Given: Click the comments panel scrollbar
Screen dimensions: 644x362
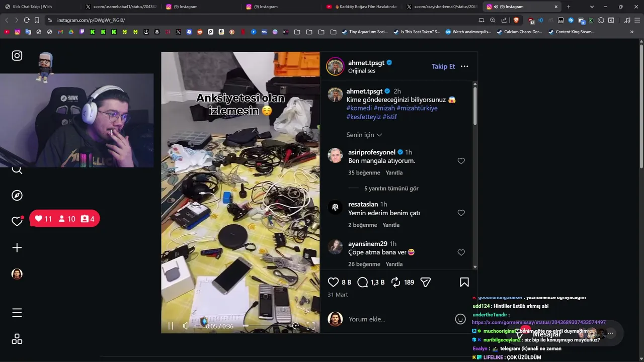Looking at the screenshot, I should (x=475, y=106).
